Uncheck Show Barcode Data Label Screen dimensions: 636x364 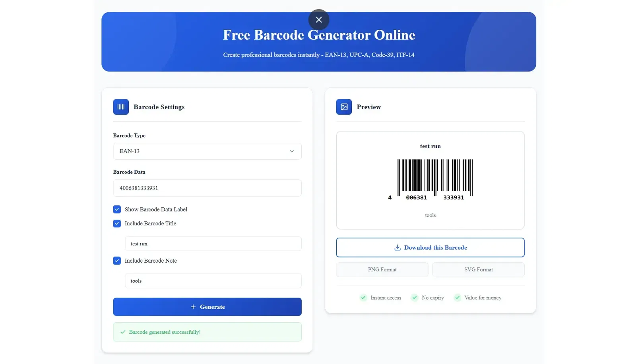[x=117, y=209]
